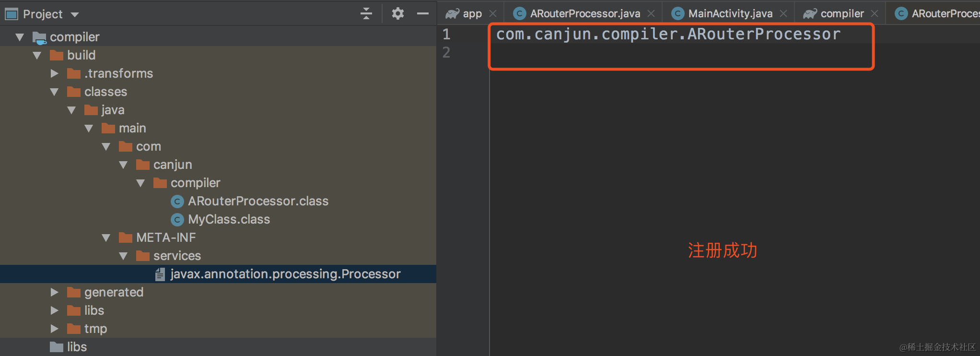
Task: Click line number 2 in editor gutter
Action: click(x=446, y=52)
